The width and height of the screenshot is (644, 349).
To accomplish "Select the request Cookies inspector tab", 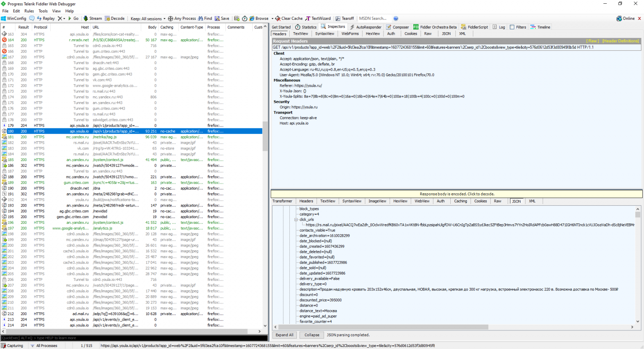I will pos(411,34).
